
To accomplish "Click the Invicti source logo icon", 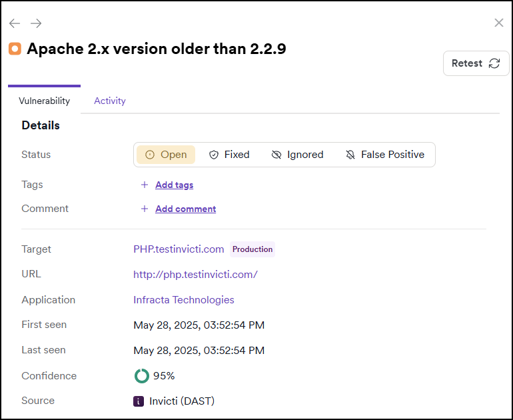I will coord(139,401).
